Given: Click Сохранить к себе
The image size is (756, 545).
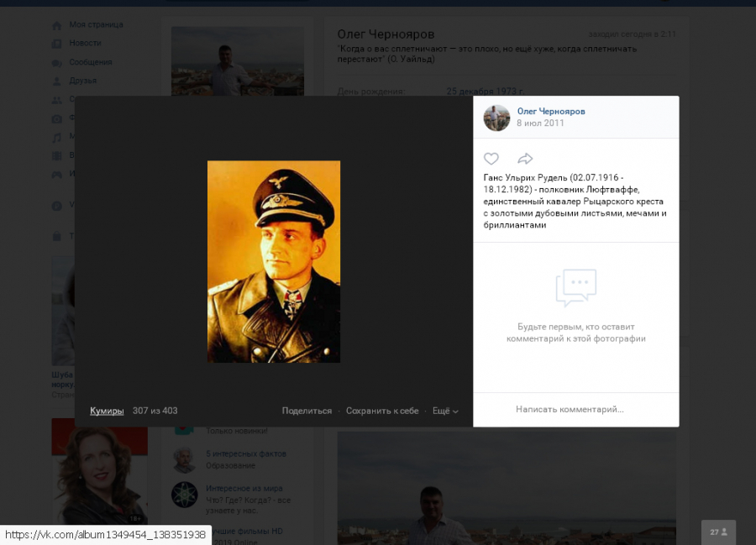Looking at the screenshot, I should pos(382,411).
